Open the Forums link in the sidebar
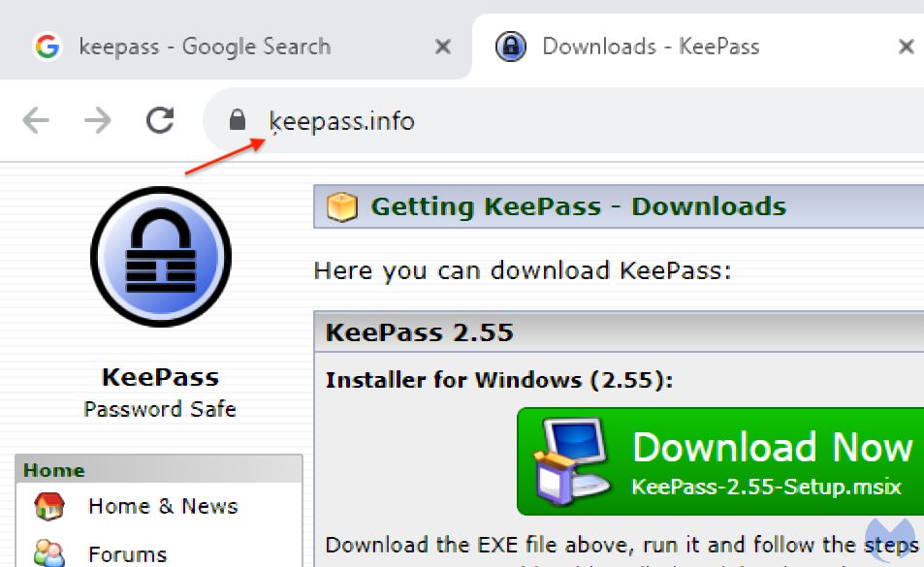Screen dimensions: 924x567 (127, 554)
